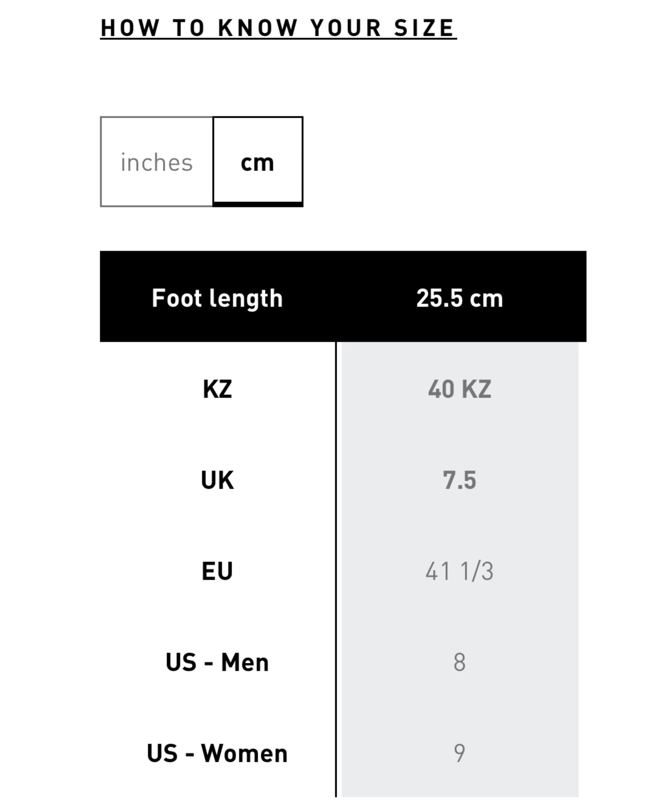
Task: Click the grey size column below 9
Action: click(x=459, y=787)
